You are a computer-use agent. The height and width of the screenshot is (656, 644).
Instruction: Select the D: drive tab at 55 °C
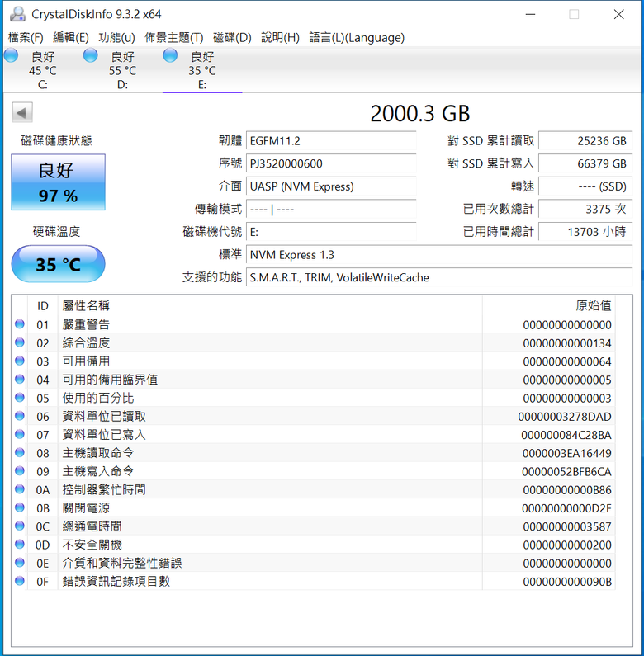point(122,70)
